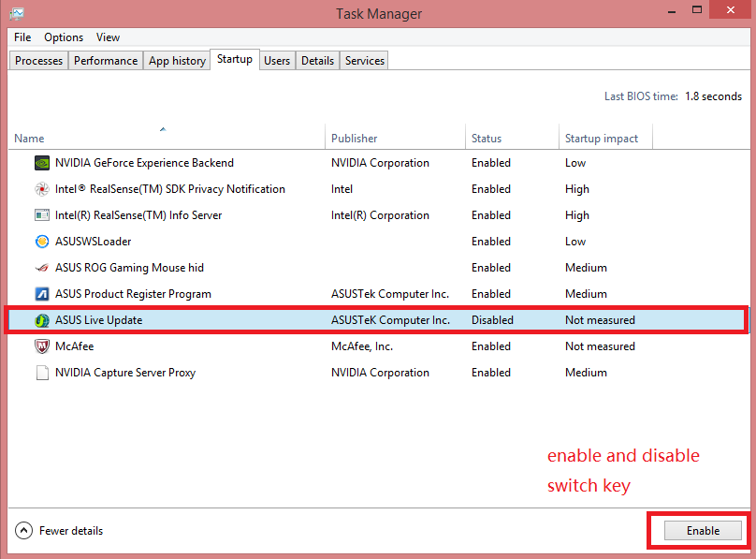Click the Task Manager title bar icon
Screen dimensions: 756x559
coord(17,13)
